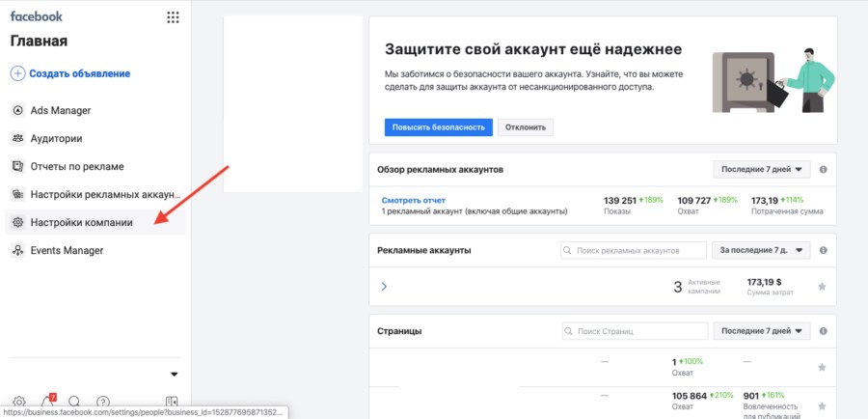Click the Events Manager nodes icon
Screen dimensions: 868x419
pos(17,250)
